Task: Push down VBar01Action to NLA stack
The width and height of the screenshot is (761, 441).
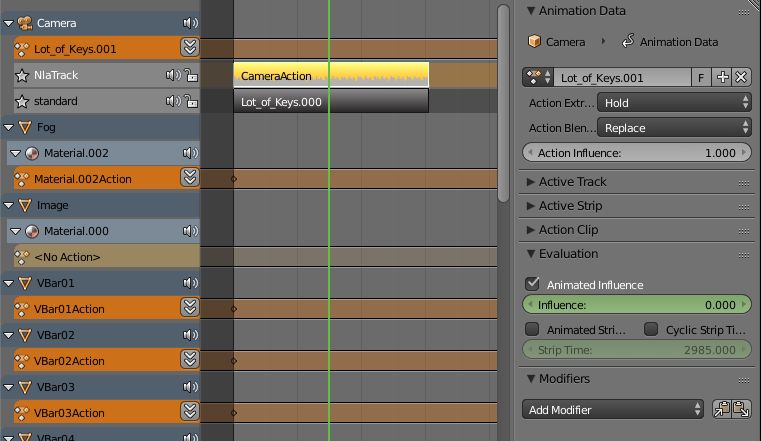Action: 190,308
